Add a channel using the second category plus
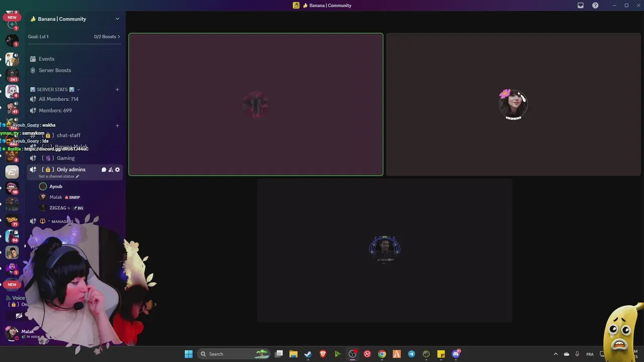The width and height of the screenshot is (644, 362). tap(117, 126)
